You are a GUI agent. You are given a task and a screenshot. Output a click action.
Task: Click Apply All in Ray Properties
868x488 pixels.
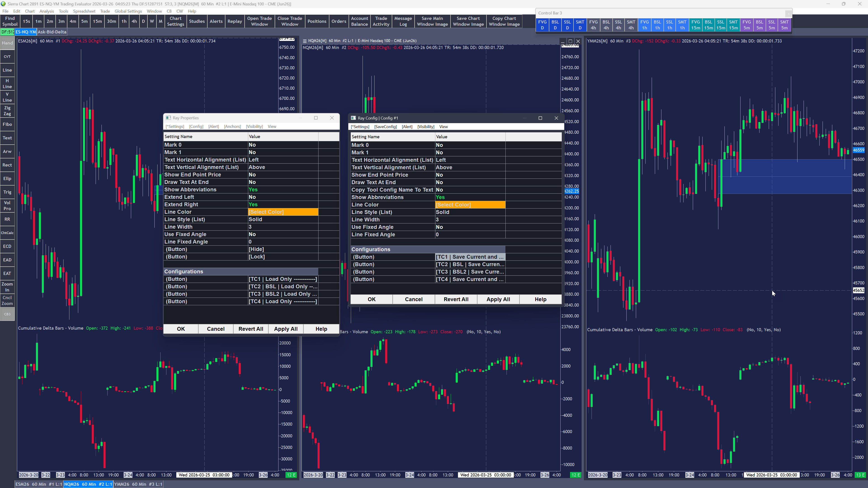coord(285,329)
